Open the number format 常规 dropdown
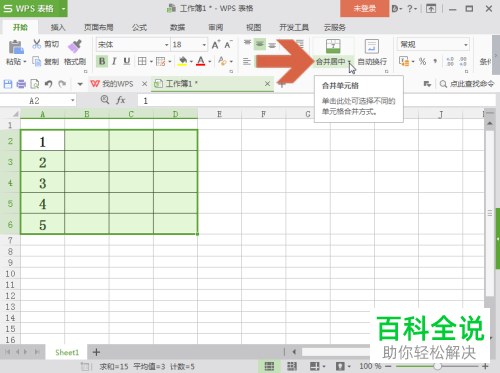This screenshot has width=500, height=373. pyautogui.click(x=466, y=45)
